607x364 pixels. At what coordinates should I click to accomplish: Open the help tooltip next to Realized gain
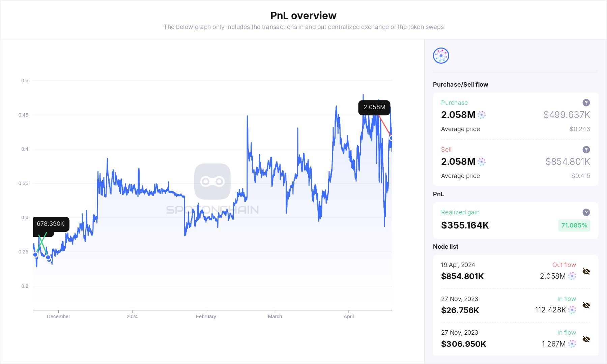point(586,212)
